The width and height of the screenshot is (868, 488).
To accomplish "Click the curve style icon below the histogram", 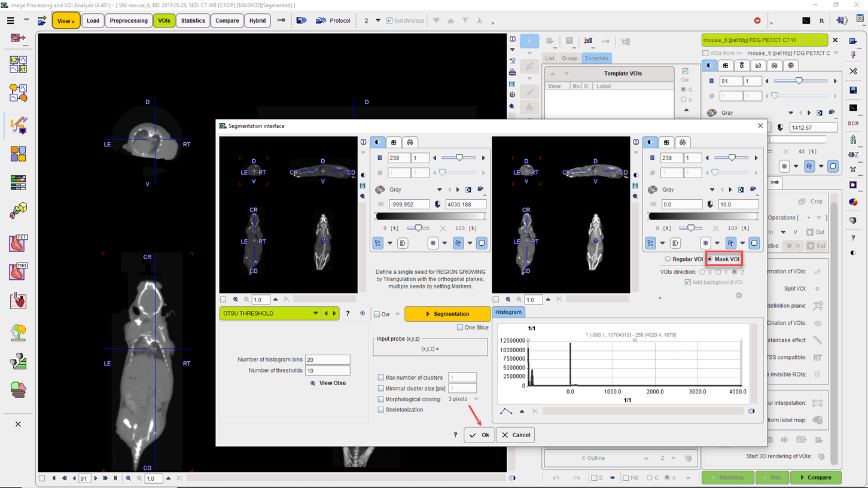I will [506, 411].
